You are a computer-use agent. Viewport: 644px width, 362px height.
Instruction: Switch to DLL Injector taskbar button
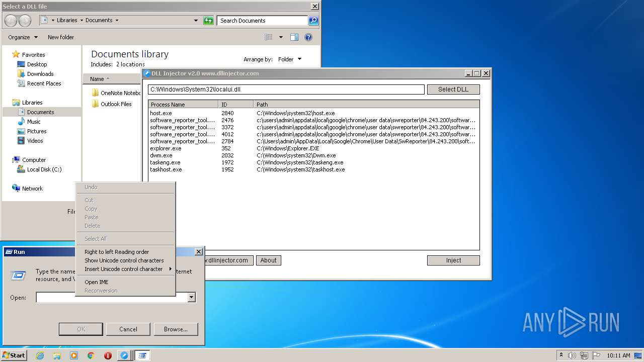(124, 355)
